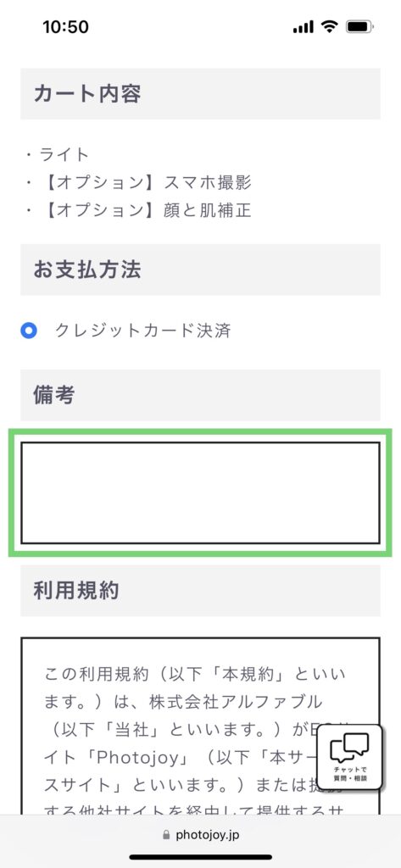Open the chat question and consultation icon
This screenshot has width=401, height=868.
pos(349,756)
